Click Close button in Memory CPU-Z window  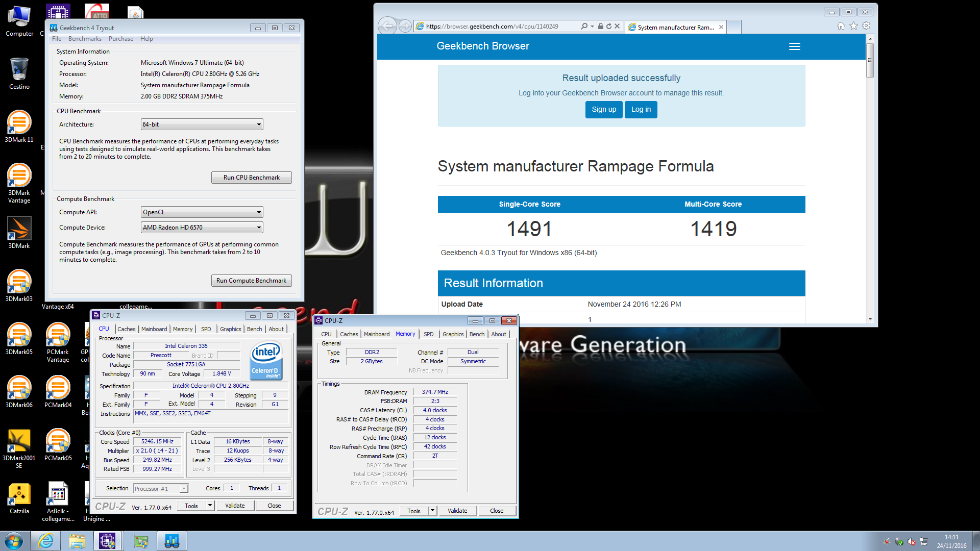[497, 511]
